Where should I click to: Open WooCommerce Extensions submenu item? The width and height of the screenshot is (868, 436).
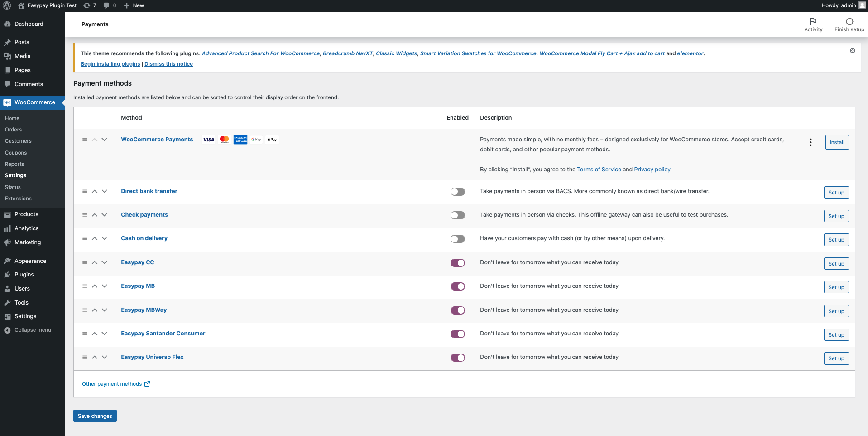coord(18,199)
